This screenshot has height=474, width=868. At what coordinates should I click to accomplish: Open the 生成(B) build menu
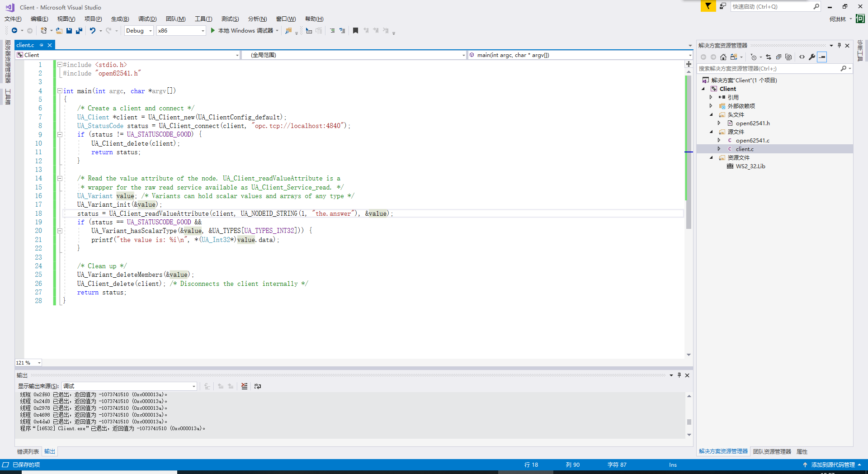120,19
